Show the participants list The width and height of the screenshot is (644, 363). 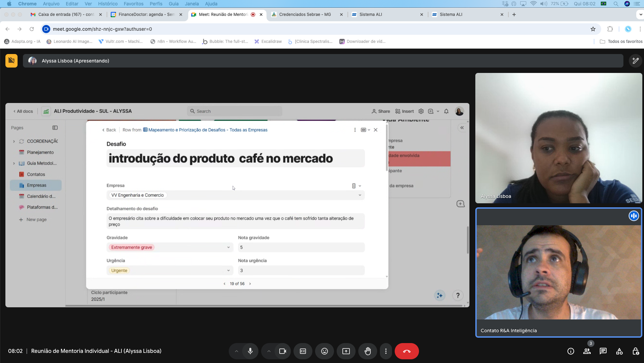click(x=587, y=351)
